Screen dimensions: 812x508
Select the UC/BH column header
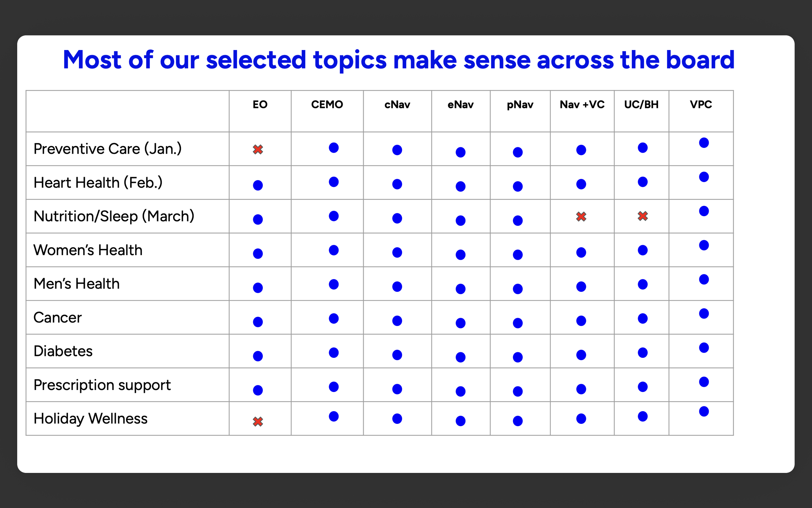point(641,104)
